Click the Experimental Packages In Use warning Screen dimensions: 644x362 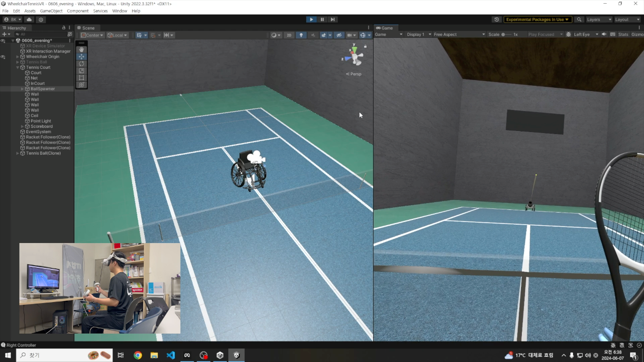[x=537, y=19]
